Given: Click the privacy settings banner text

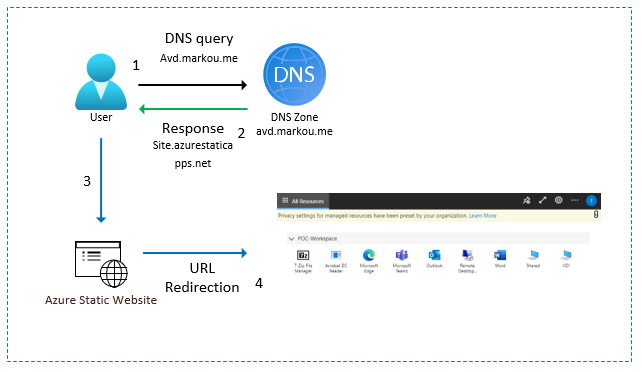Looking at the screenshot, I should (373, 216).
